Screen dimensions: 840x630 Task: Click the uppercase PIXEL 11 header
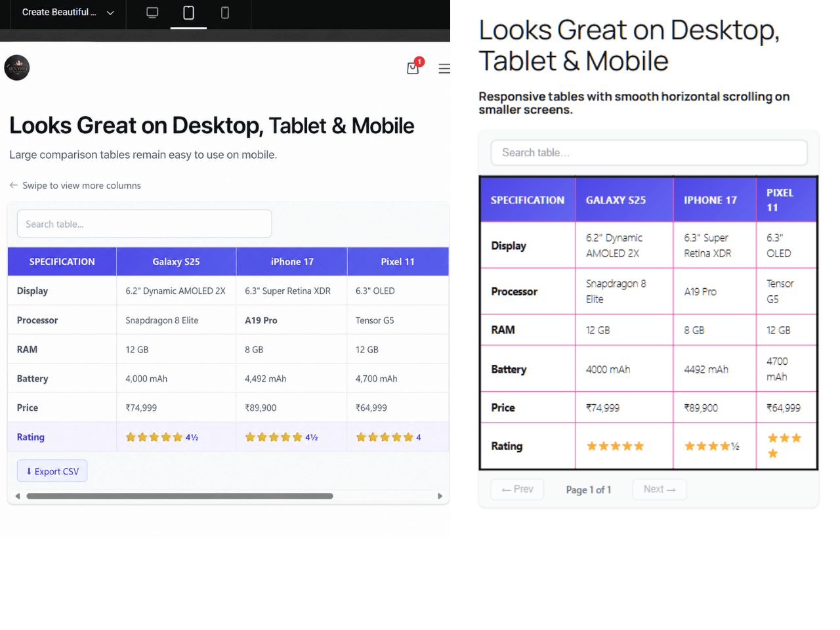786,200
